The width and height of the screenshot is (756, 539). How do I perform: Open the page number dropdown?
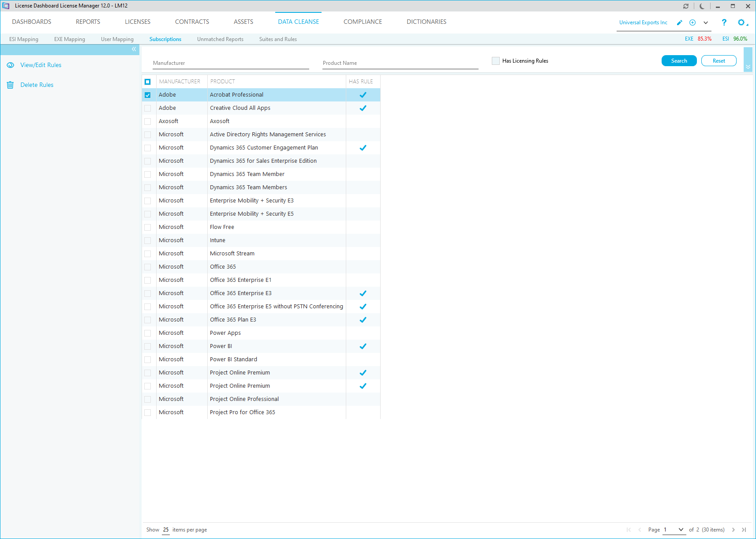pos(681,530)
